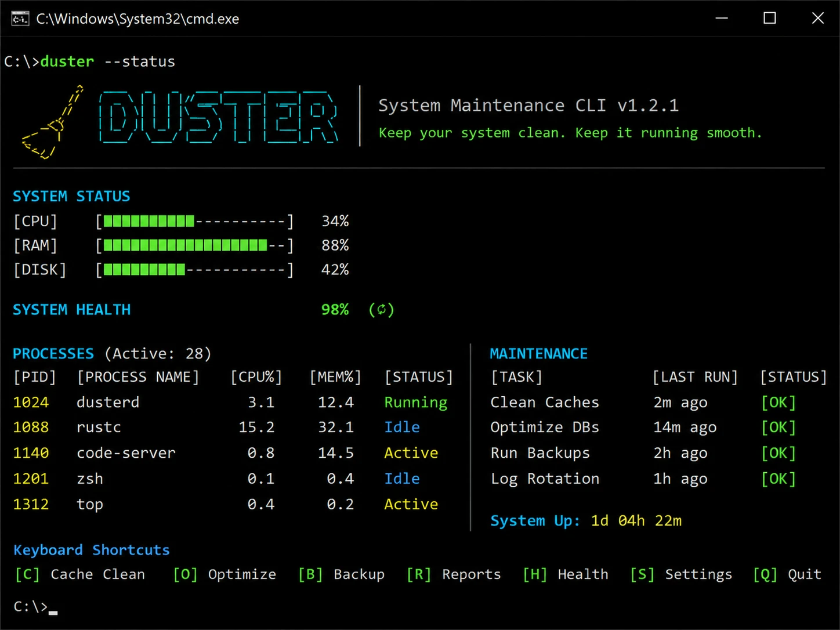Click the Idle status of rustc
840x630 pixels.
[402, 428]
